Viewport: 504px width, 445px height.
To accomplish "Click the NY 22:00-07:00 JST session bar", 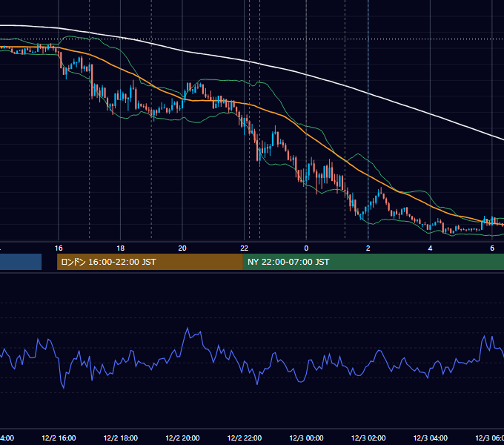I will (x=374, y=262).
